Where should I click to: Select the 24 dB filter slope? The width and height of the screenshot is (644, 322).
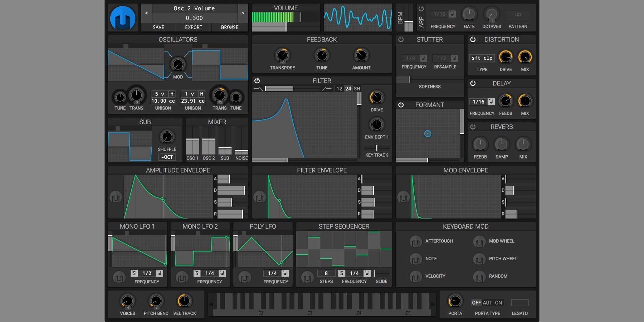click(x=348, y=89)
